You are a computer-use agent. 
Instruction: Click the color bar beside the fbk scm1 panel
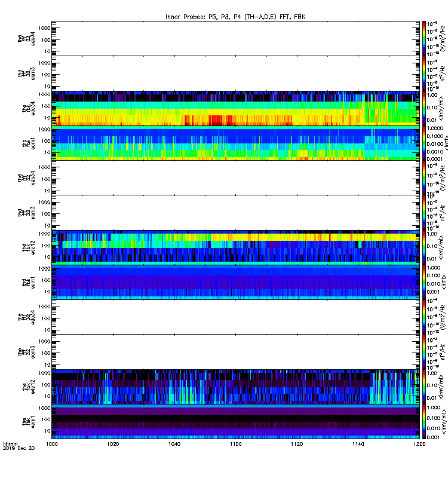(x=424, y=422)
